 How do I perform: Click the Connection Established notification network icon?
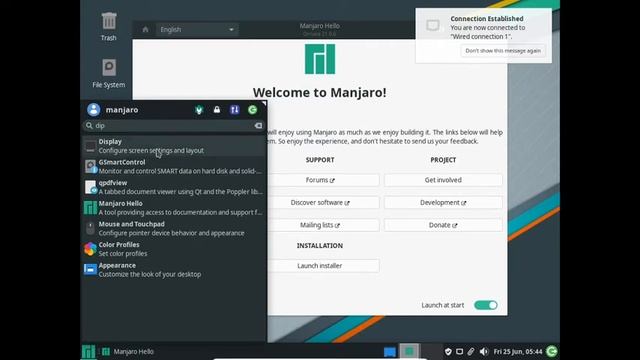433,26
